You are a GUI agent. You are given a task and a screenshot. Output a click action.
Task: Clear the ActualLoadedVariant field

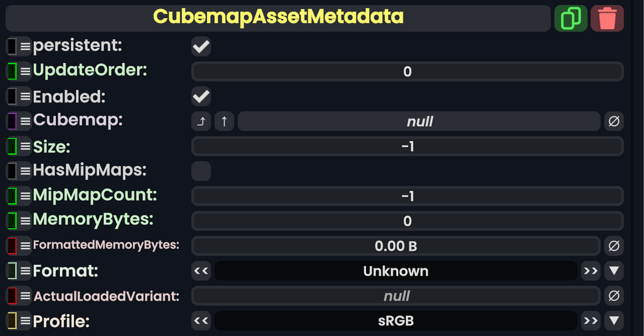point(614,296)
